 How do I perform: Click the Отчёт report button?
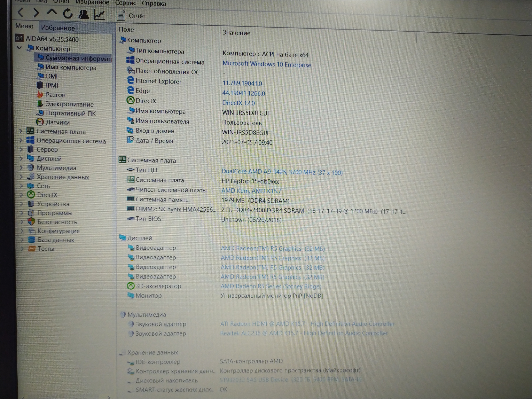(131, 16)
